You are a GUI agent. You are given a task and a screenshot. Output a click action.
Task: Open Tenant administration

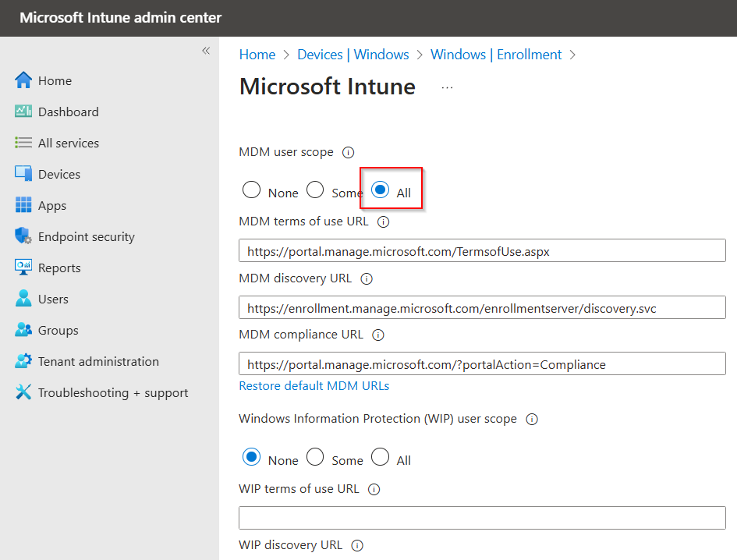[97, 361]
